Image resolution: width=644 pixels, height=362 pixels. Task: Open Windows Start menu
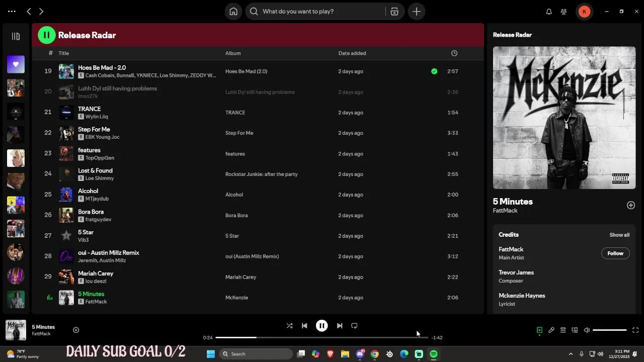pos(211,354)
